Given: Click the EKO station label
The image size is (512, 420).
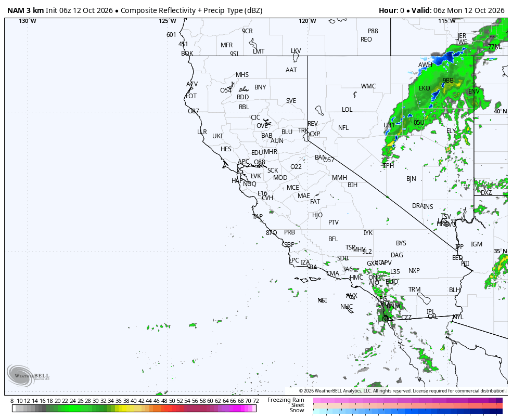Looking at the screenshot, I should [425, 88].
